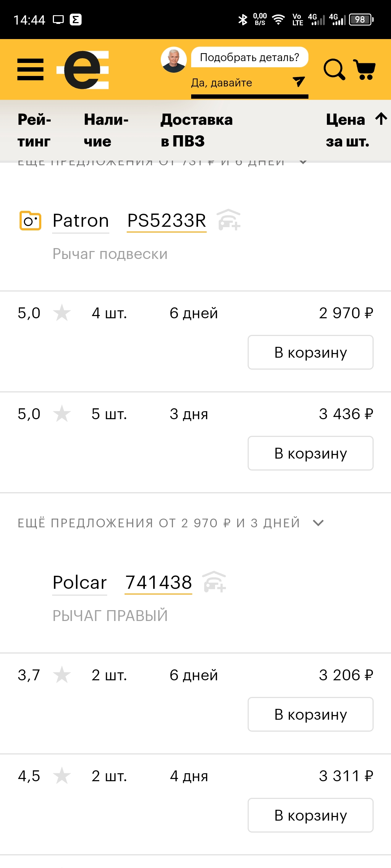This screenshot has height=868, width=391.
Task: Expand more offers from 2 970 ₽
Action: [318, 523]
